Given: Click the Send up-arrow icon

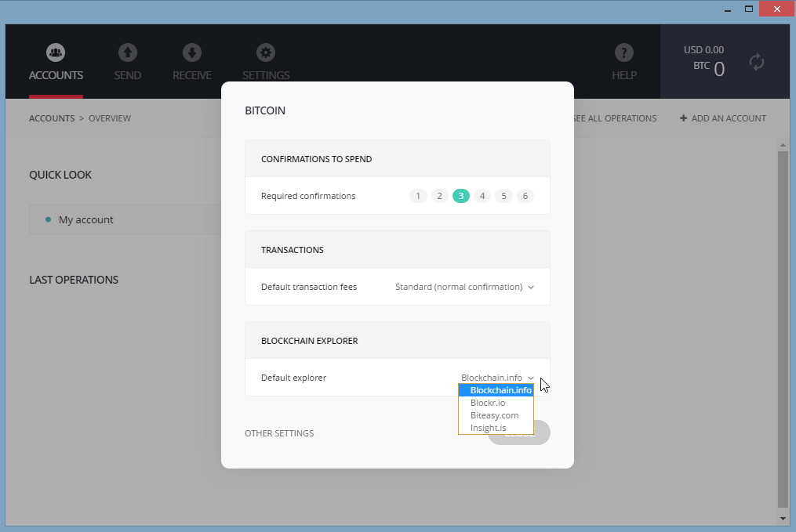Looking at the screenshot, I should (x=128, y=52).
